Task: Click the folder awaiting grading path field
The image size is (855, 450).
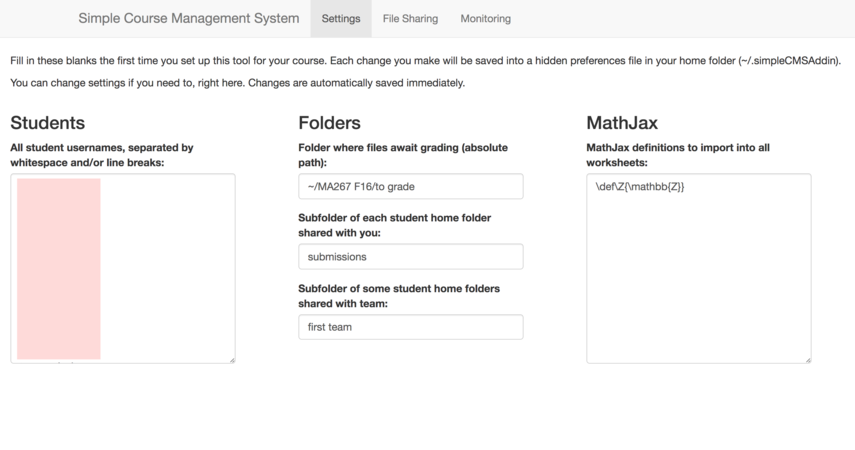Action: point(411,187)
